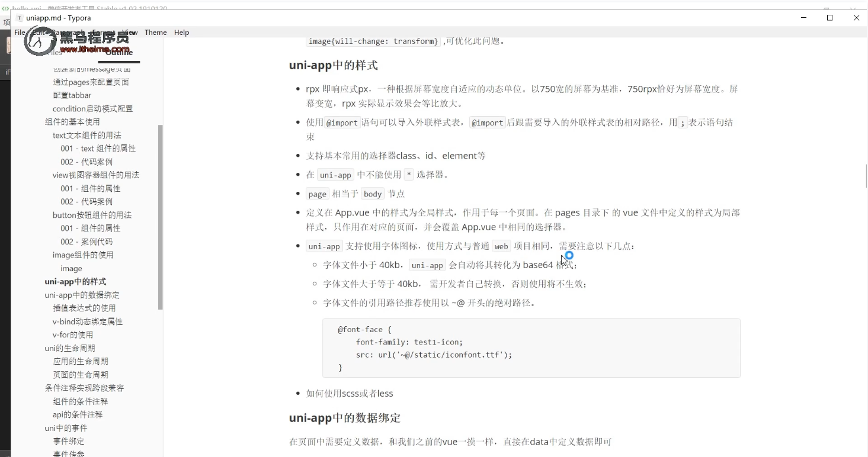Go to image组件的使用 in outline
This screenshot has height=457, width=868.
tap(83, 255)
